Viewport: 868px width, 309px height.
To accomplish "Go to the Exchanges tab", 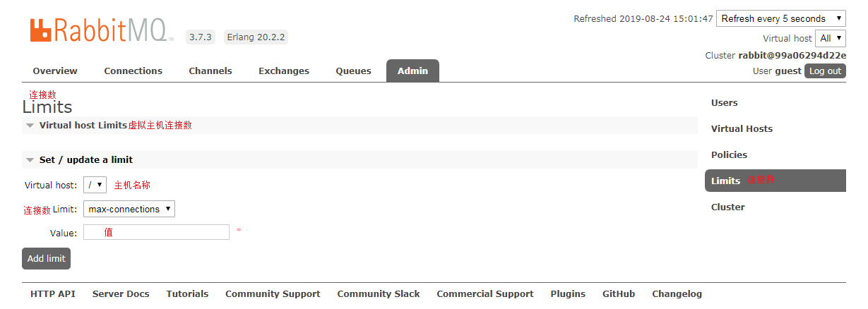I will coord(284,71).
